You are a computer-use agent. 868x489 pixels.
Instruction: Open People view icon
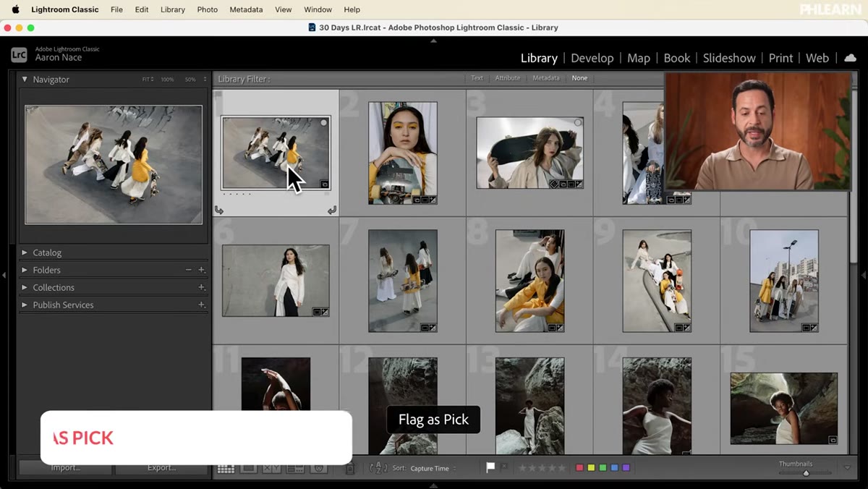(318, 469)
